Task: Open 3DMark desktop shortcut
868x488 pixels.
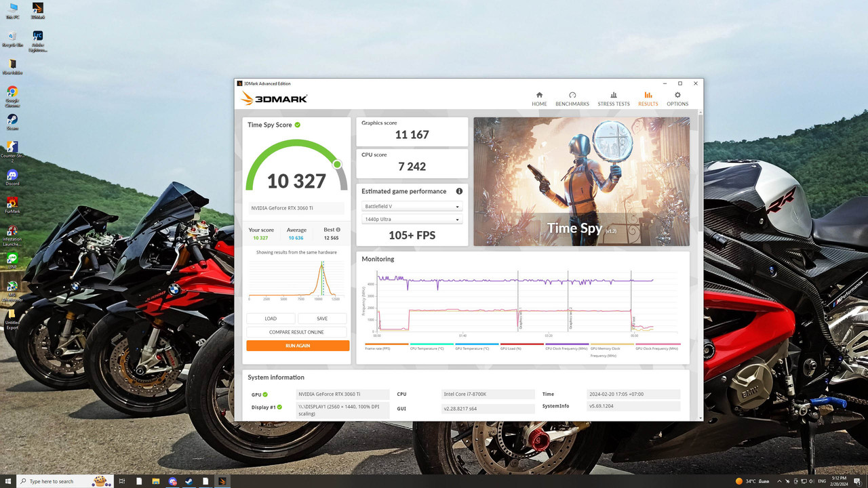Action: 38,12
